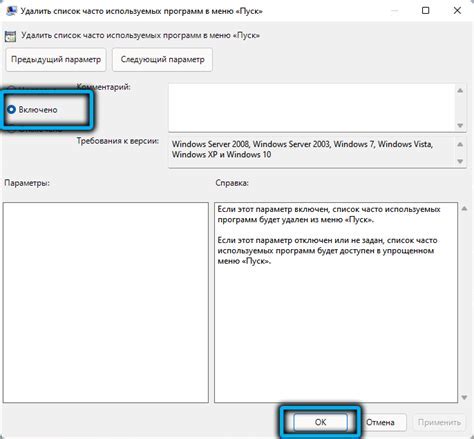Go to Следующий параметр
Viewport: 474px width, 439px height.
(x=162, y=60)
